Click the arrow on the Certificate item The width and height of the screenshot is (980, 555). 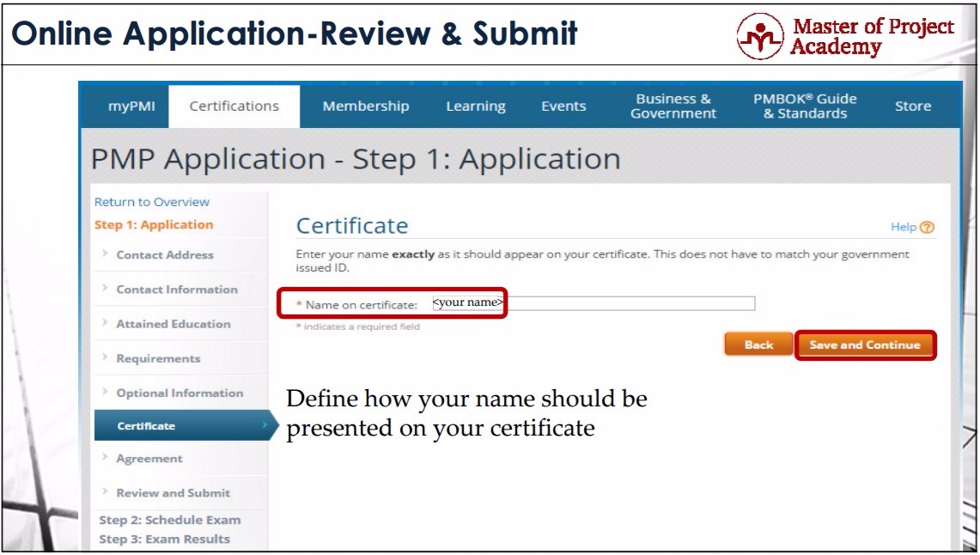click(265, 425)
